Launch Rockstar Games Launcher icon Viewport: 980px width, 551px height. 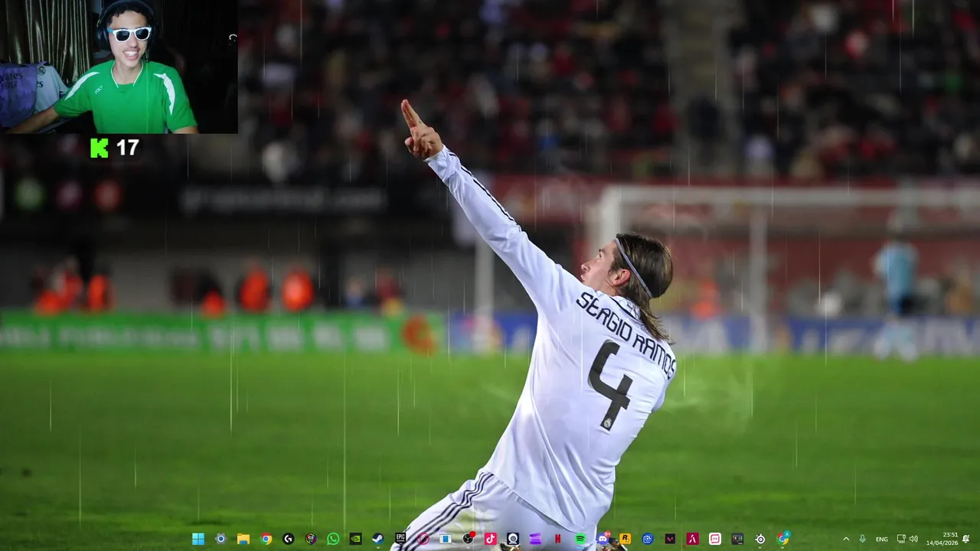625,539
